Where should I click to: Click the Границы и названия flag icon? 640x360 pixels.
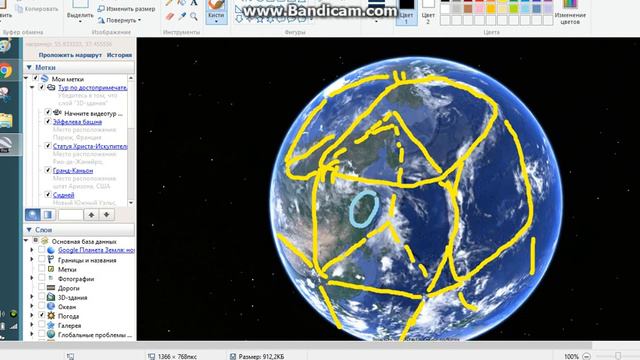click(x=51, y=260)
